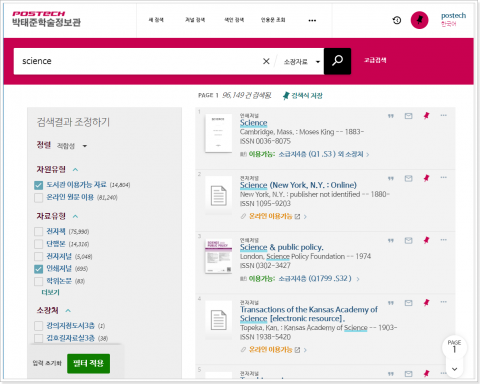
Task: Click citation icon for Science & public policy
Action: (x=391, y=240)
